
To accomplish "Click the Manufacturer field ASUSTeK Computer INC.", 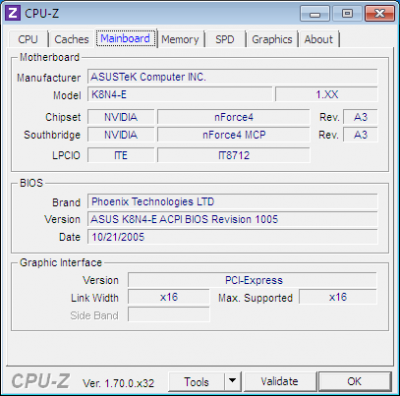I will [232, 77].
